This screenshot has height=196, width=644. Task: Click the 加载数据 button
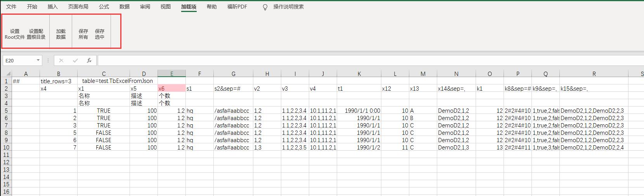[x=61, y=34]
